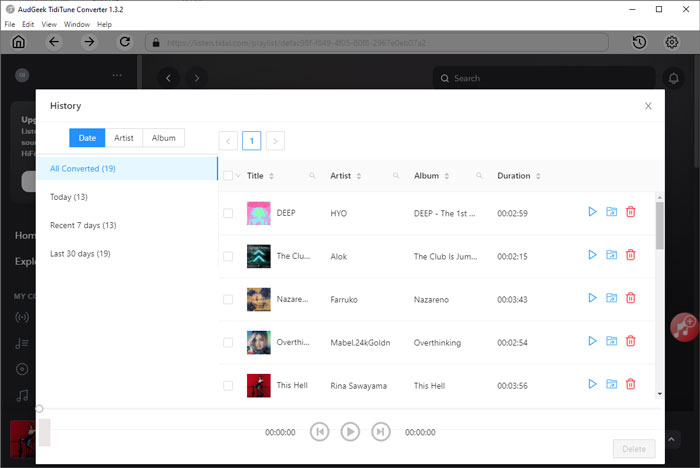Delete the Alok track entry
The width and height of the screenshot is (700, 468).
(630, 255)
